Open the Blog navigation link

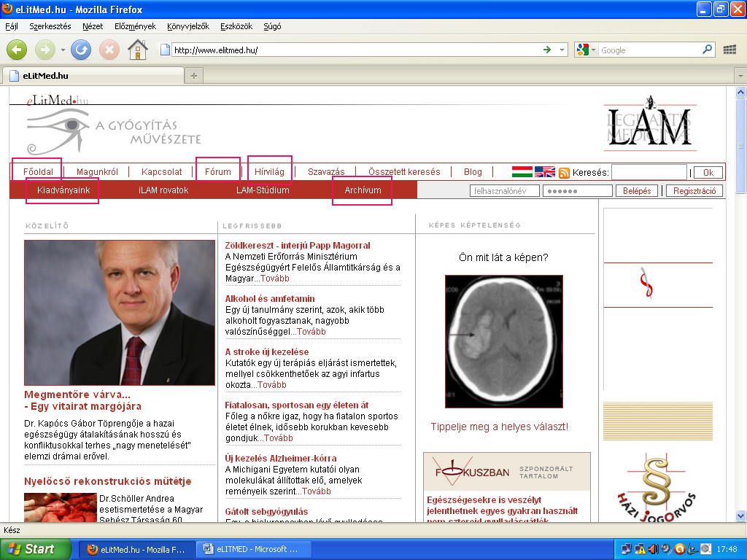[473, 172]
